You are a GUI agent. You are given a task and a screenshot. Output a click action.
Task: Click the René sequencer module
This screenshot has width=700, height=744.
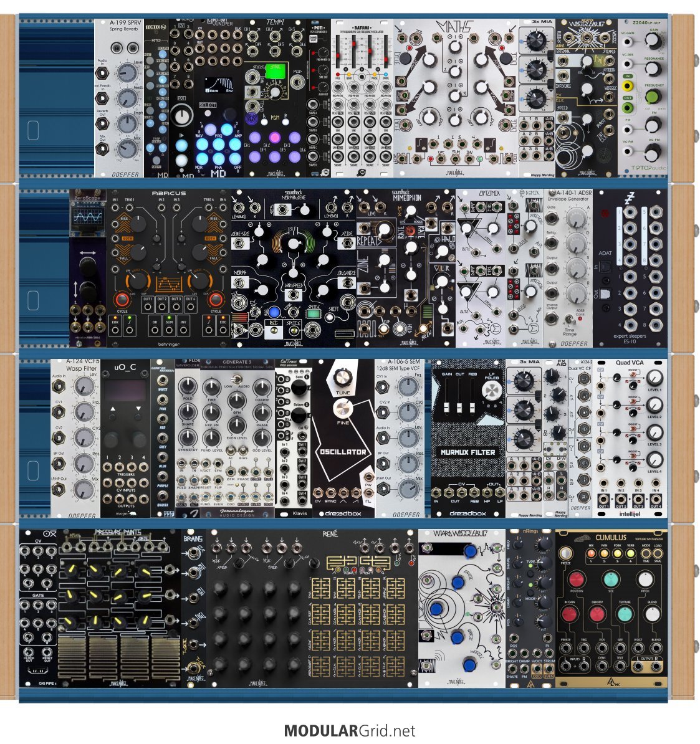point(312,609)
